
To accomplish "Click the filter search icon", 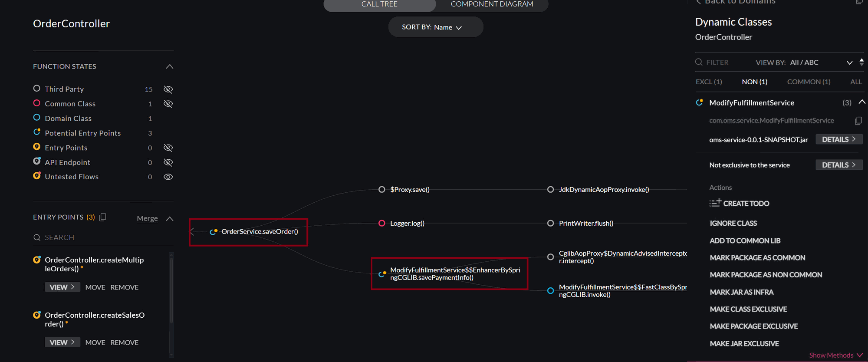I will click(x=699, y=62).
